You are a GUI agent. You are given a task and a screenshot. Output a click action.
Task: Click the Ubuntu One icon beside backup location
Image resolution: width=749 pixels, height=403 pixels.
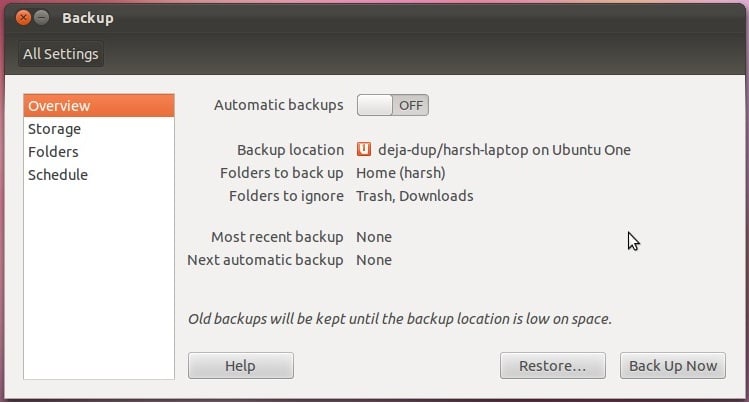(364, 150)
